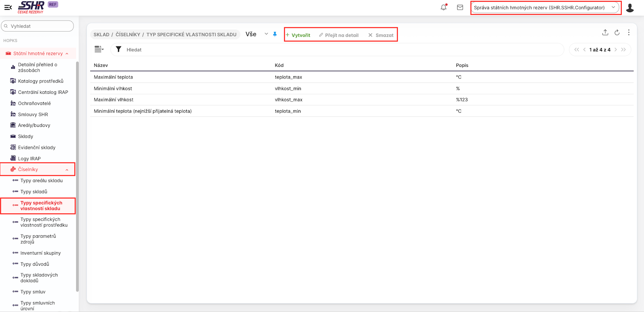Open the user profile avatar
Viewport: 644px width, 312px height.
click(630, 8)
